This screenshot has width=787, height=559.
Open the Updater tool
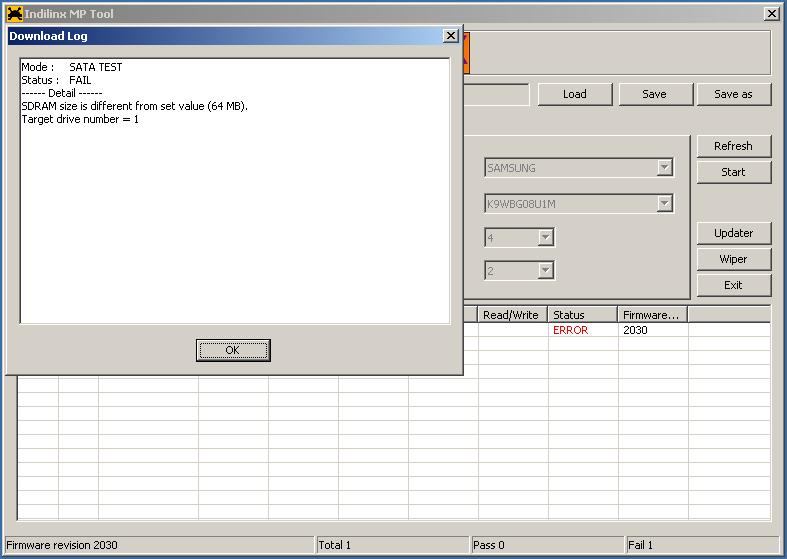(733, 233)
